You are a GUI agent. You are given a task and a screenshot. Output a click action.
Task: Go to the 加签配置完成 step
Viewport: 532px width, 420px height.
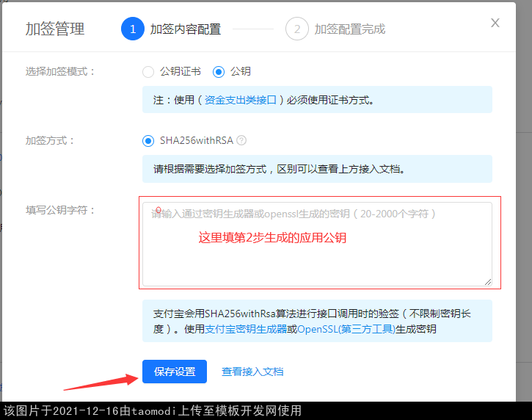pos(349,29)
